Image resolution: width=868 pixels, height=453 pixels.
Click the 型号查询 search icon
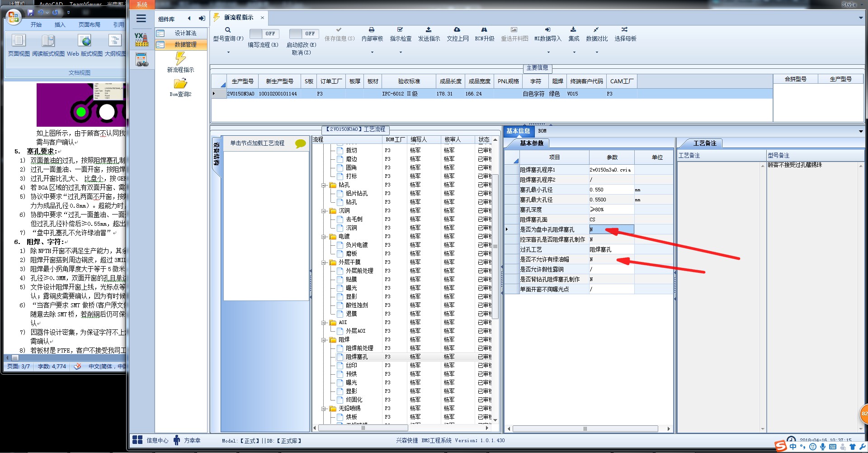point(228,30)
